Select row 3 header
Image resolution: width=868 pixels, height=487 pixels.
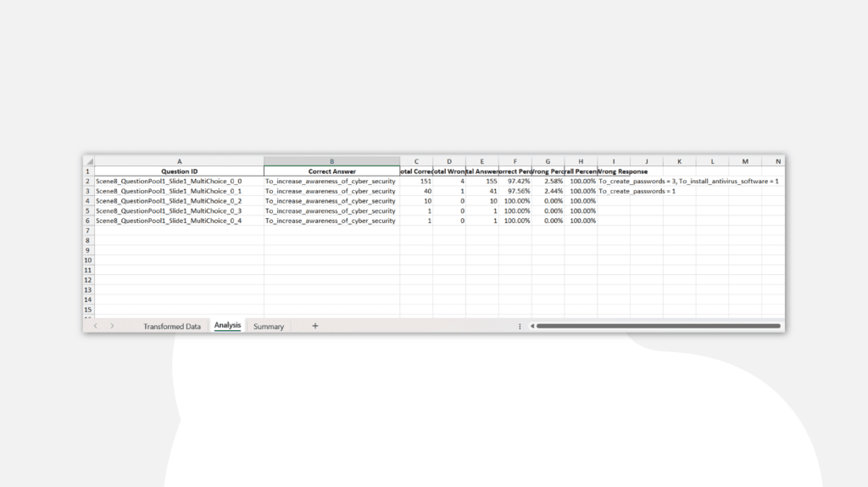(87, 191)
